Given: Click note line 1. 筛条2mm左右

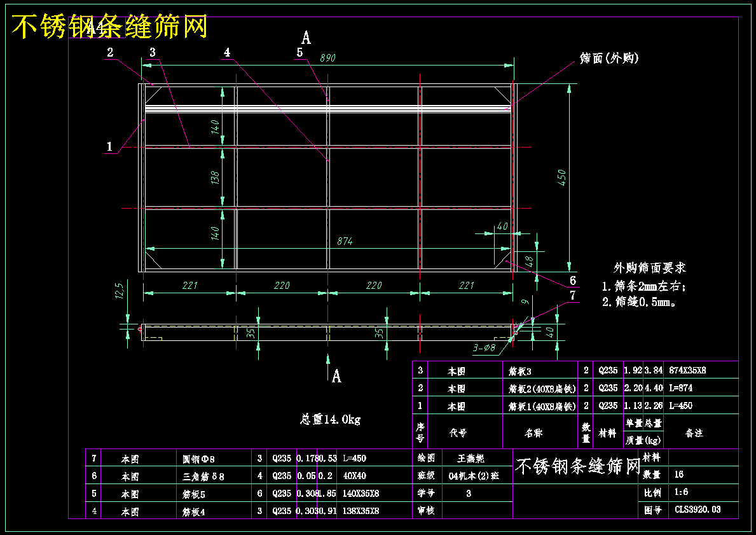Looking at the screenshot, I should [643, 286].
